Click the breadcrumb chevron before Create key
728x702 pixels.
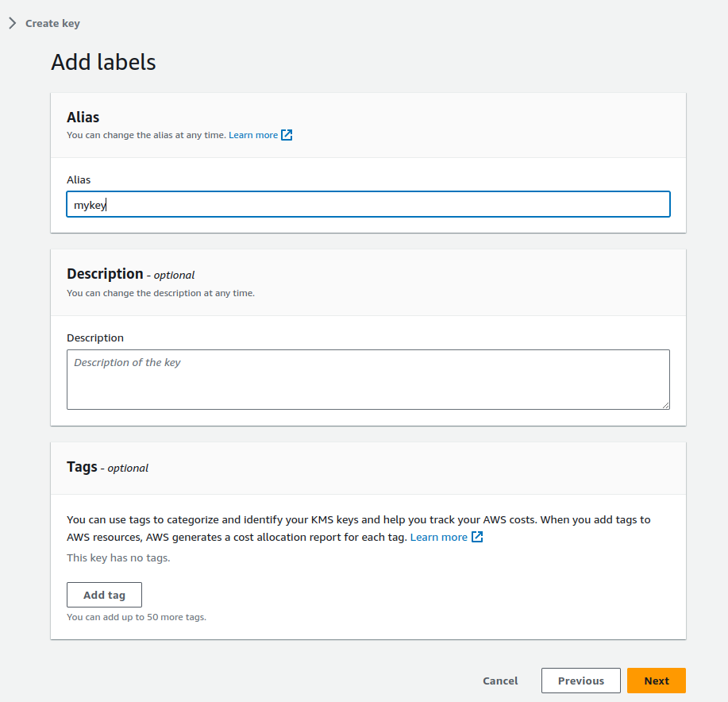pyautogui.click(x=11, y=23)
